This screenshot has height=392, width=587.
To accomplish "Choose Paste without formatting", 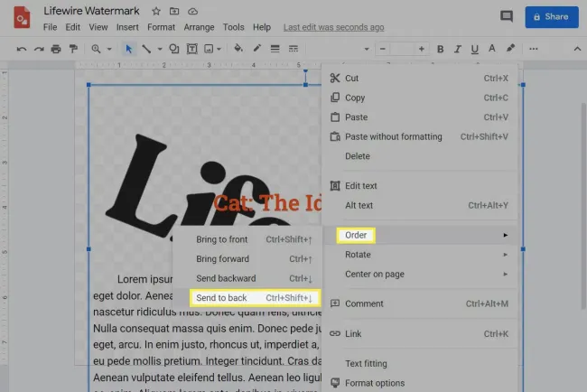I will click(419, 136).
